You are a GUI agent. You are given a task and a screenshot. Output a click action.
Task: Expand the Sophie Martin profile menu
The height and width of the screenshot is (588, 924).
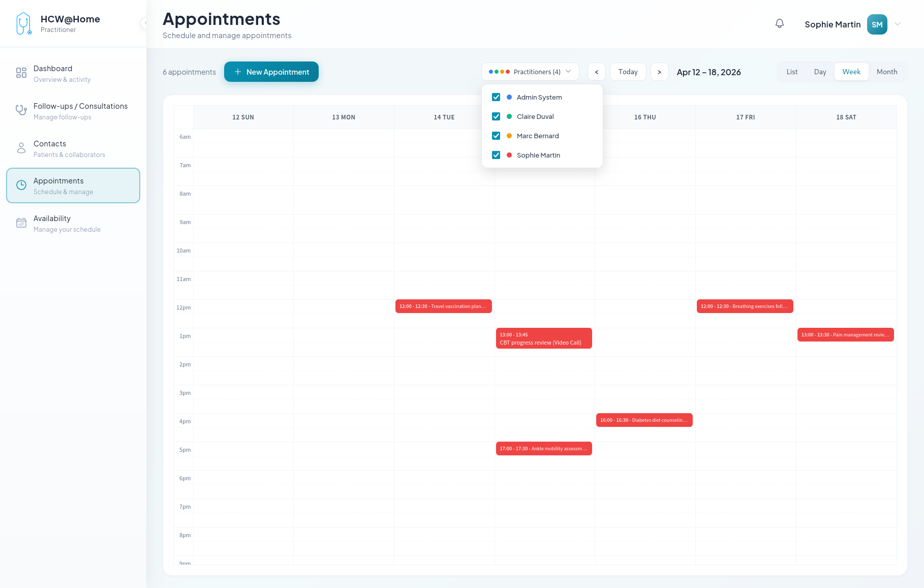coord(898,24)
